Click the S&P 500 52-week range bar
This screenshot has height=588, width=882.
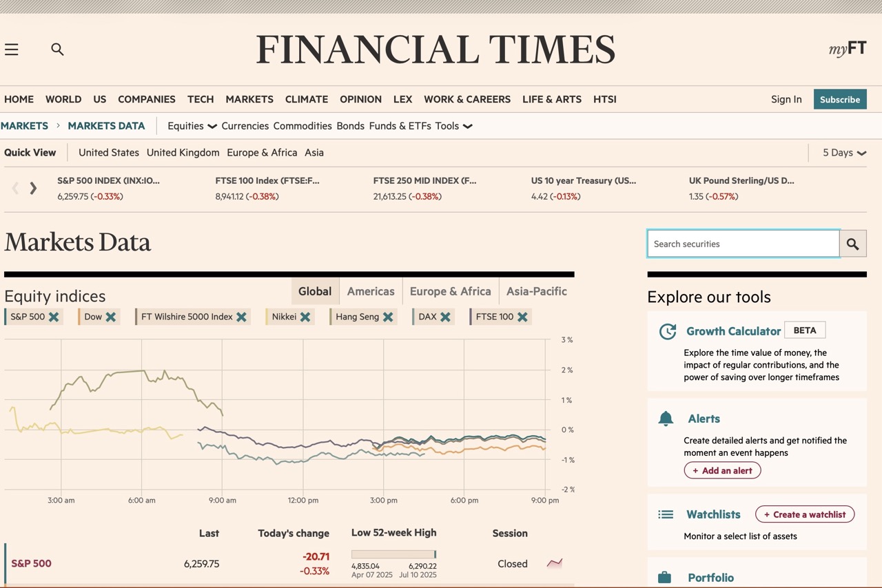(393, 554)
